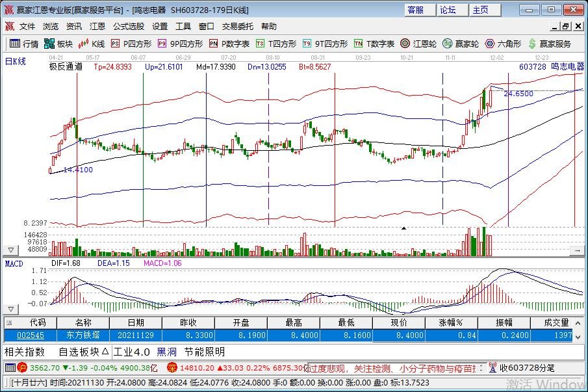Select the 自选板块 tab

(84, 352)
